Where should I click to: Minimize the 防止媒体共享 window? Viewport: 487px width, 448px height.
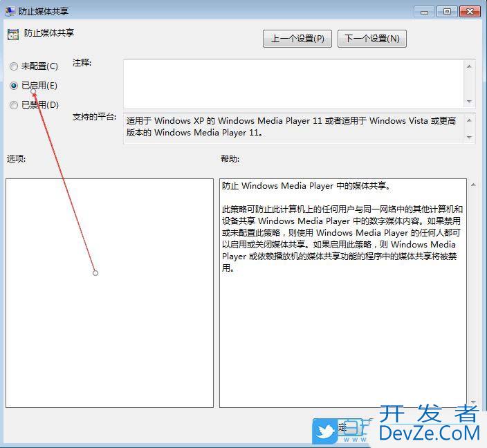click(x=424, y=12)
